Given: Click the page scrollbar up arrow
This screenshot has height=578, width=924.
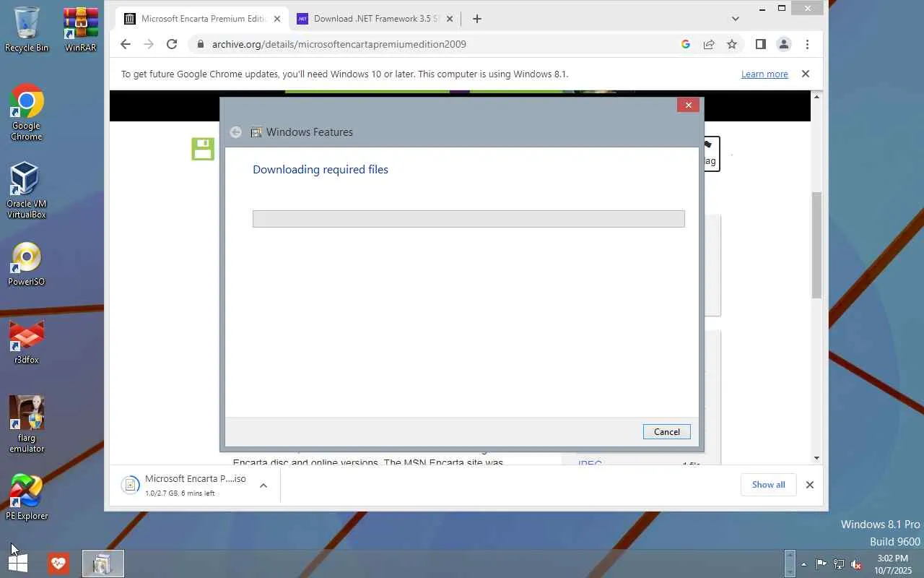Looking at the screenshot, I should (x=816, y=97).
